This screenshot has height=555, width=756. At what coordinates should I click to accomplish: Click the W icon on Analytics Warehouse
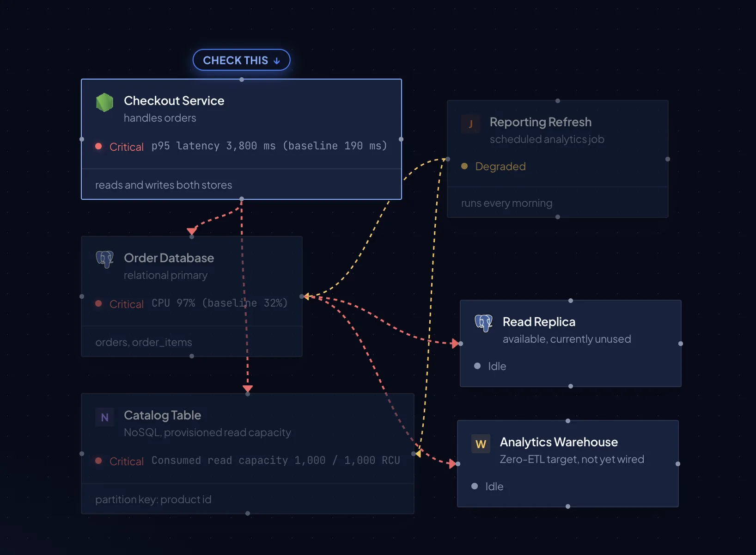pos(481,444)
